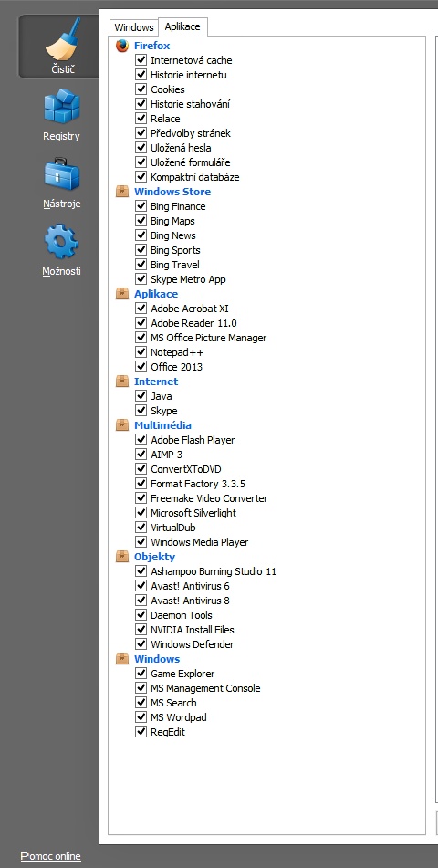
Task: Click Ashampoo Burning Studio 11 entry
Action: (x=214, y=571)
